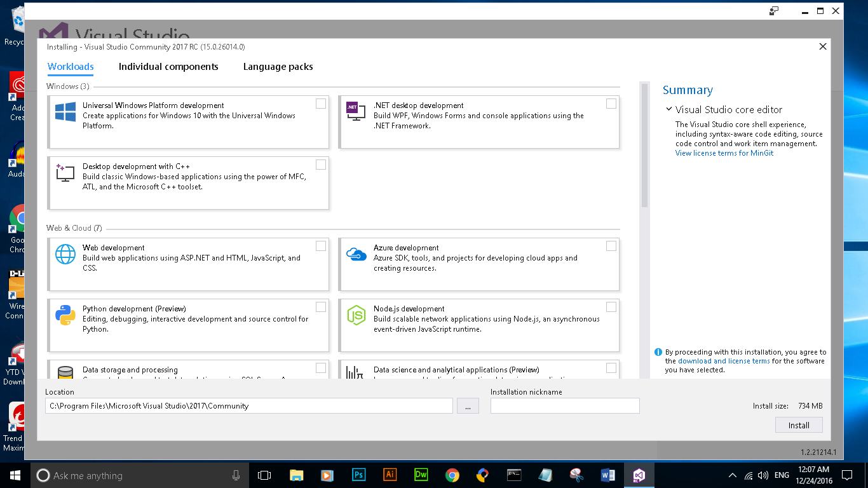This screenshot has width=868, height=488.
Task: Check Desktop development with C++ workload
Action: pos(321,165)
